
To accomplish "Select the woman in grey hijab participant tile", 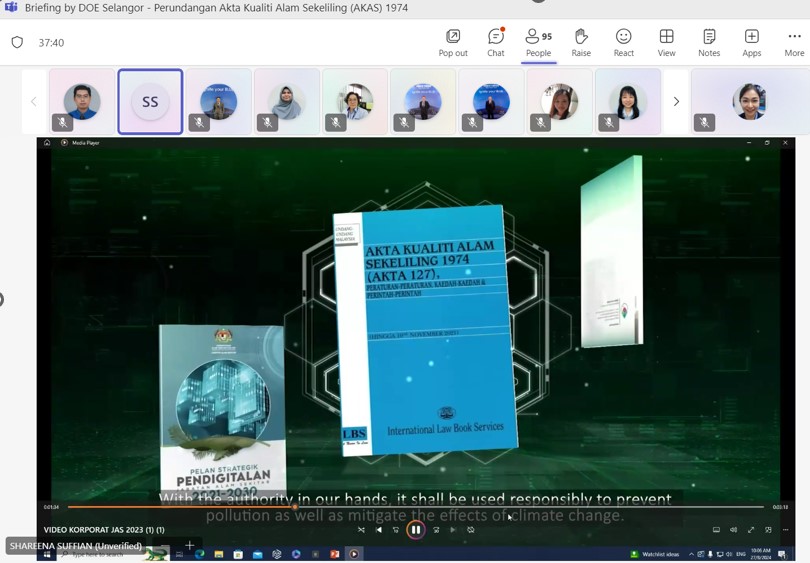I will 287,102.
